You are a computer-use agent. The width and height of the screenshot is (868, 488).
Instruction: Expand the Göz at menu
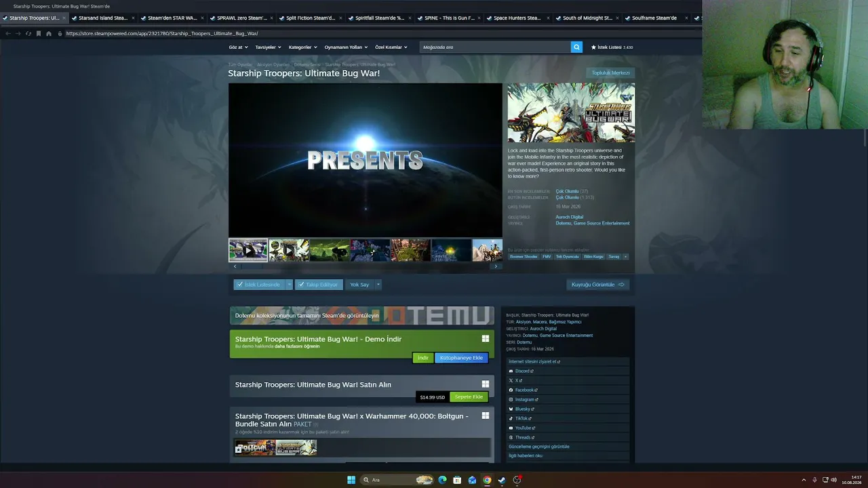coord(238,47)
